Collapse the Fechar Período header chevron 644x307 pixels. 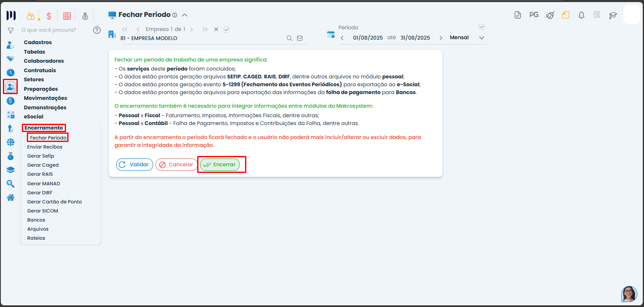pos(185,15)
